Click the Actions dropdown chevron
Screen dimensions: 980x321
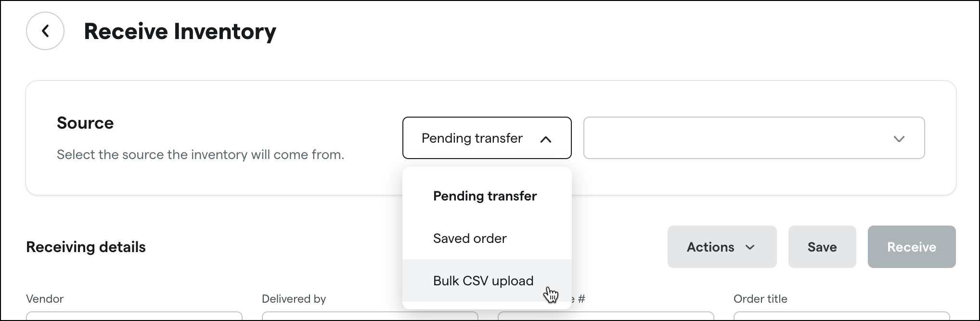coord(750,247)
